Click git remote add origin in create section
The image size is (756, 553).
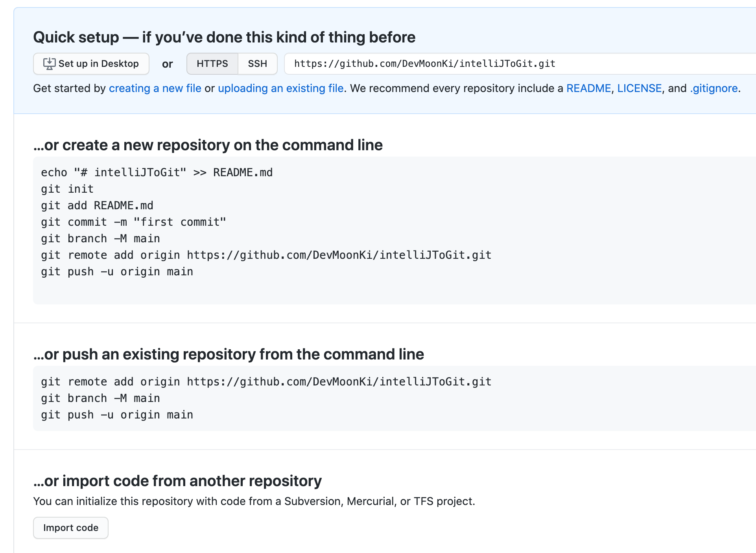pyautogui.click(x=266, y=255)
